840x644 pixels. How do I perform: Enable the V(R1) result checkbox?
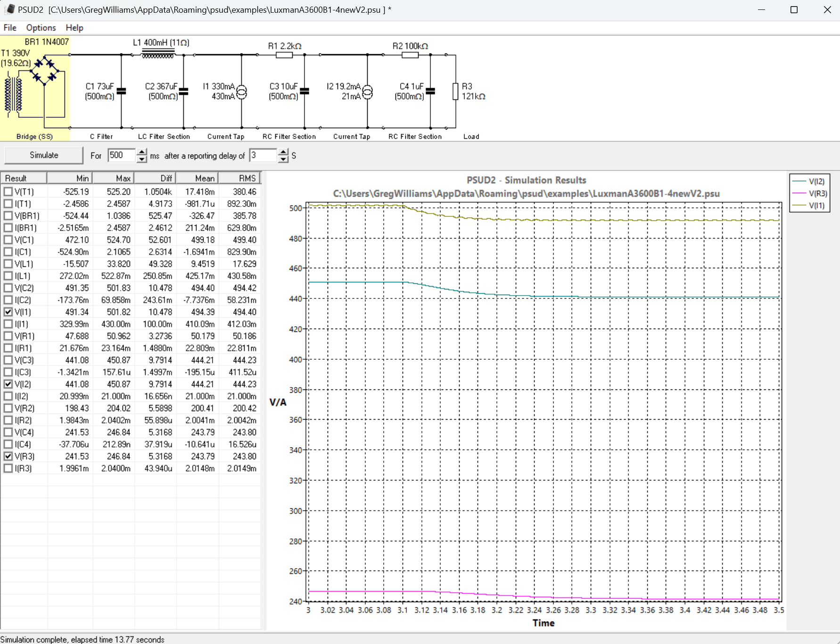8,336
